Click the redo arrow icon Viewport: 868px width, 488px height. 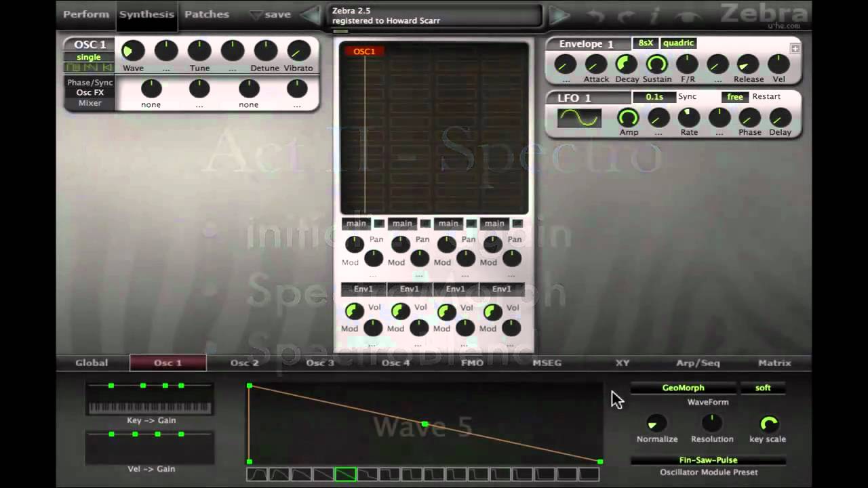(626, 15)
